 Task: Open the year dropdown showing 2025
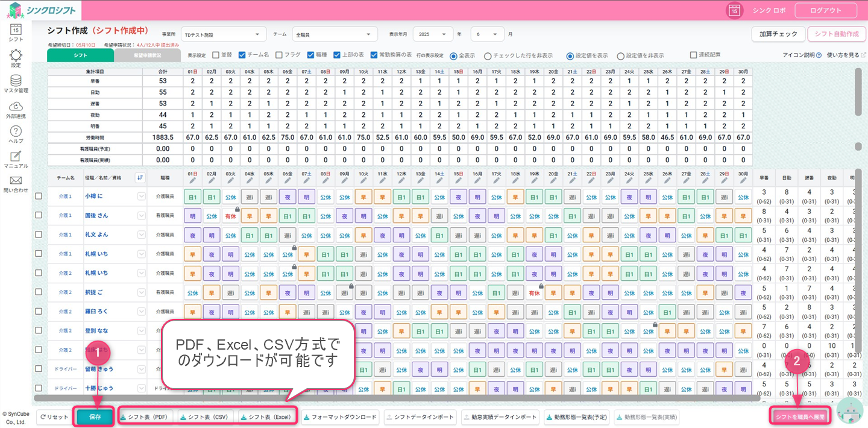[433, 34]
